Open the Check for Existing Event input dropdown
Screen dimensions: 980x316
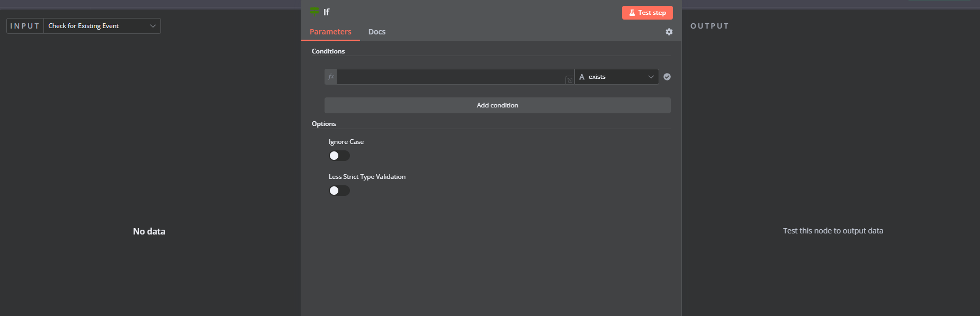102,26
